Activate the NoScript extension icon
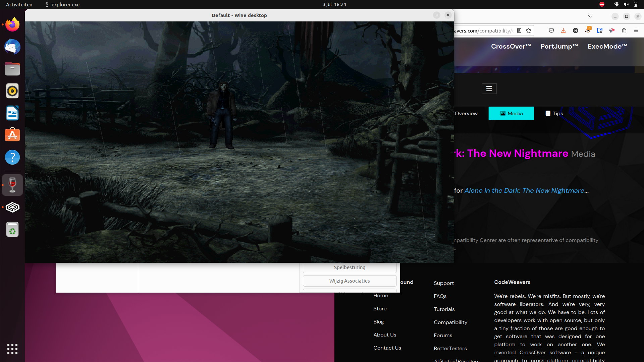This screenshot has height=362, width=644. (576, 30)
